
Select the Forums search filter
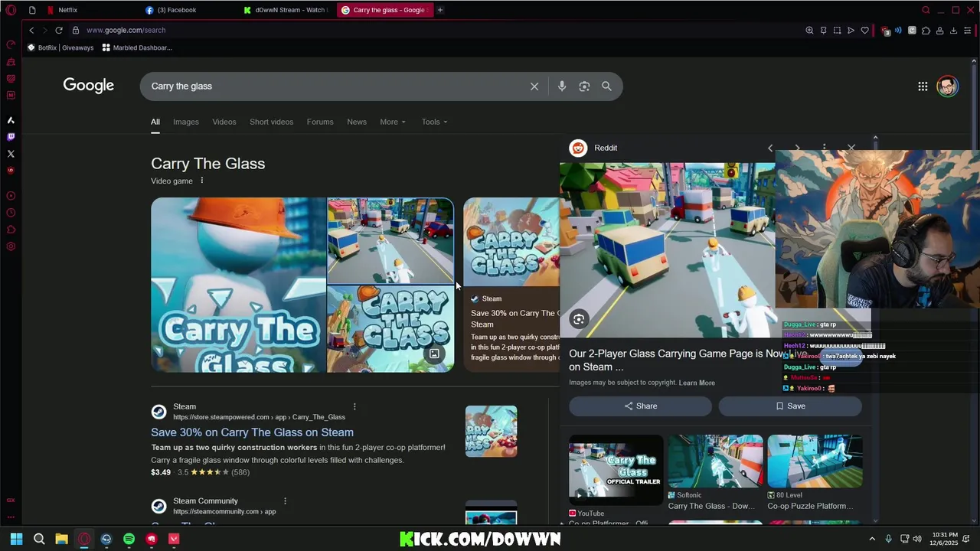point(320,122)
